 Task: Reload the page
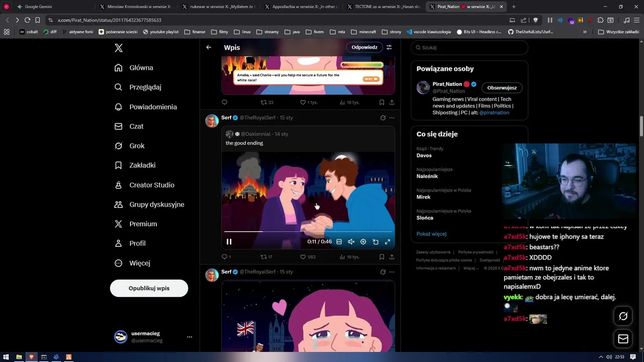point(27,20)
